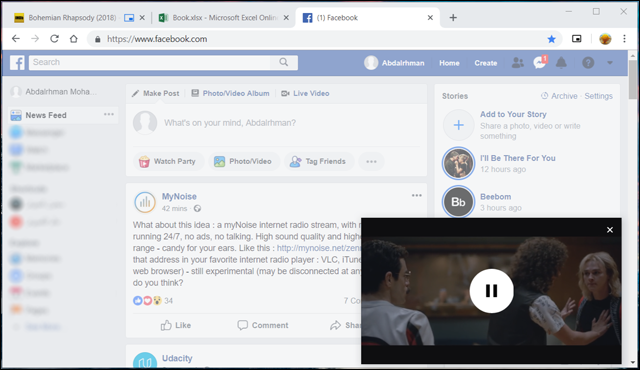Image resolution: width=640 pixels, height=370 pixels.
Task: View the secure site lock icon
Action: click(98, 39)
